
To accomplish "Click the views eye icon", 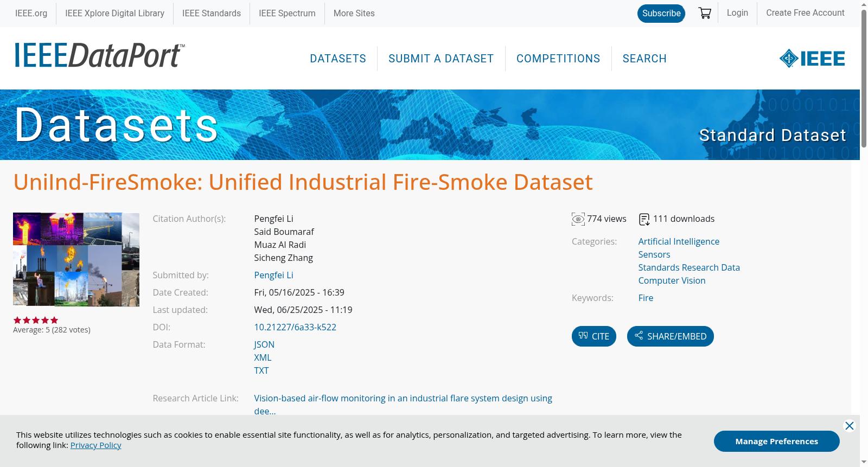I will pyautogui.click(x=578, y=219).
